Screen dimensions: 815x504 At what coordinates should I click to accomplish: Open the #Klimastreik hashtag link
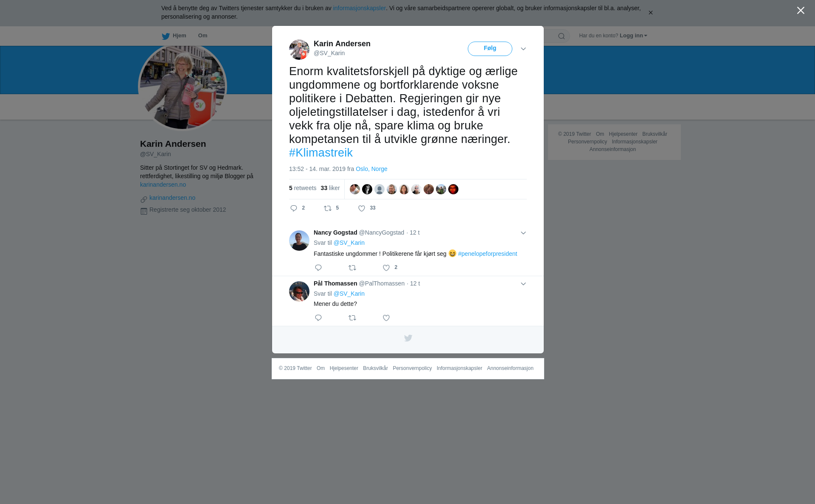[321, 153]
